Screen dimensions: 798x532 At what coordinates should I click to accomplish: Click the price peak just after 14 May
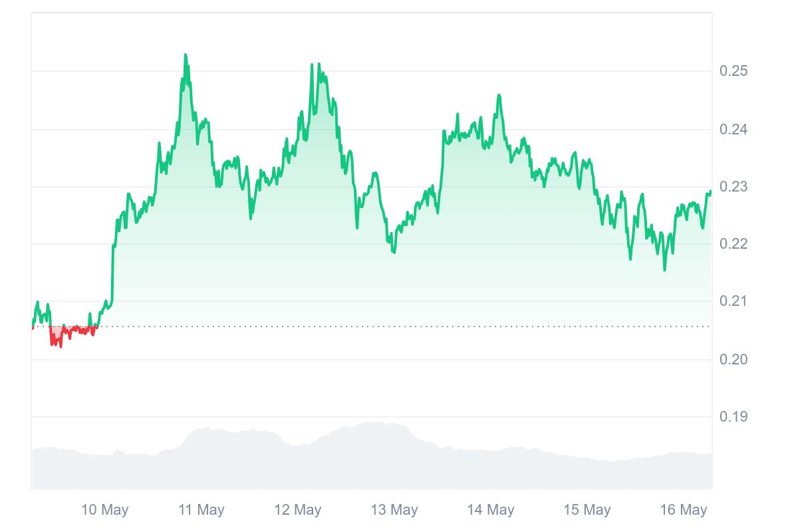[499, 96]
